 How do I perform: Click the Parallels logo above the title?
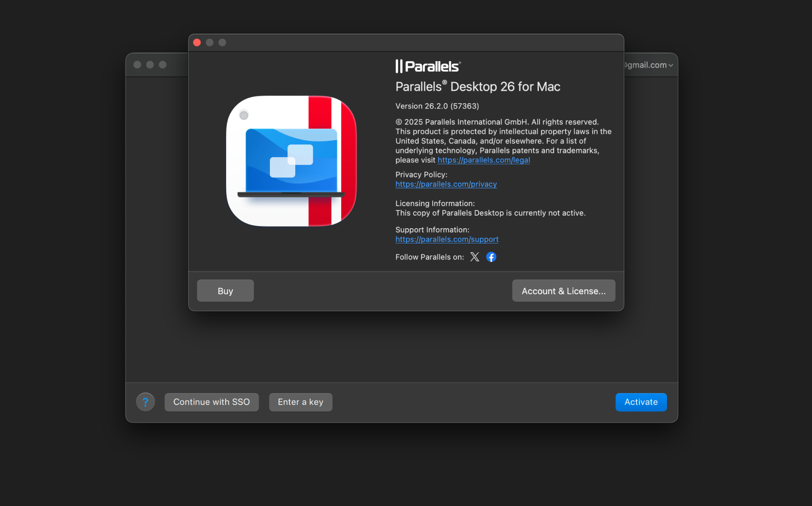(x=428, y=66)
